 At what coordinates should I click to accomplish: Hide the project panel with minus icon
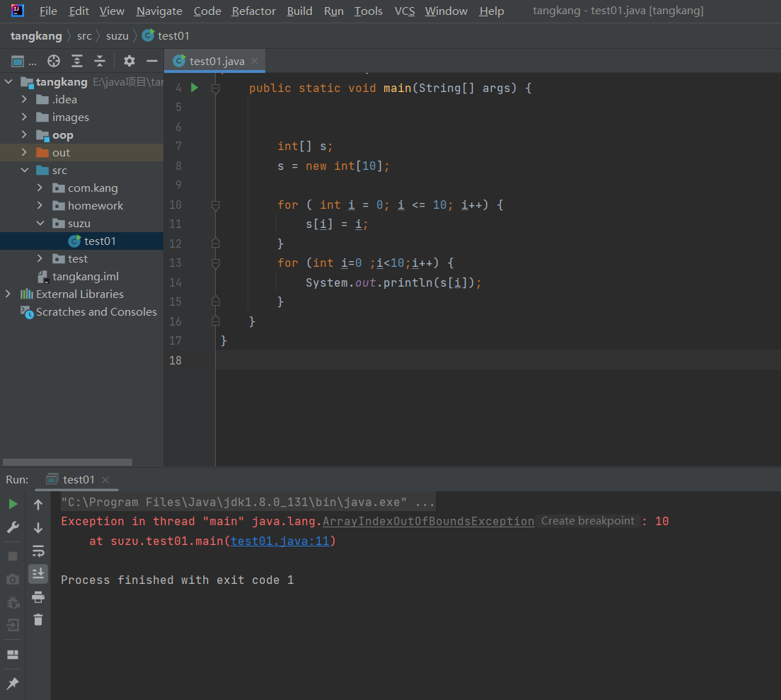152,62
